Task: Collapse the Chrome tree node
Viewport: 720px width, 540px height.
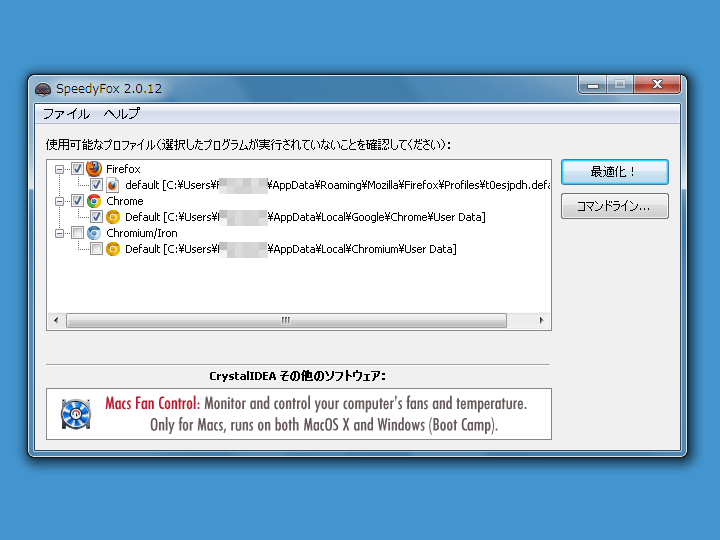Action: pos(59,202)
